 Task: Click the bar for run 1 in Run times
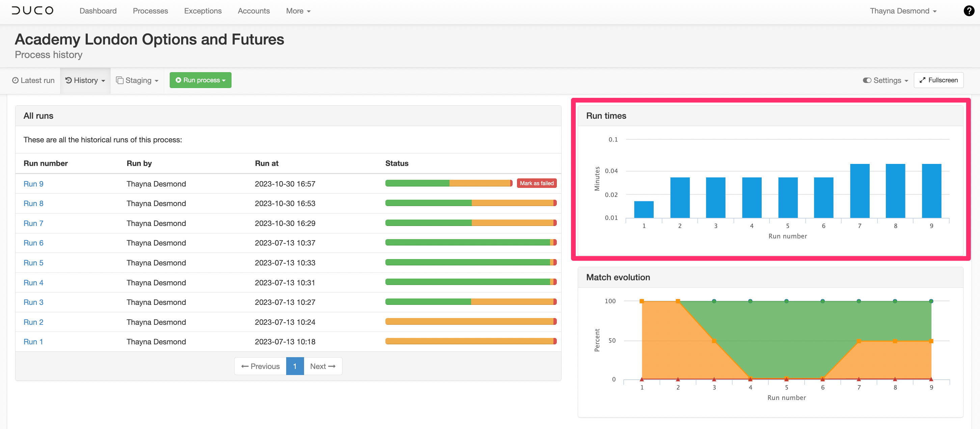pos(644,209)
